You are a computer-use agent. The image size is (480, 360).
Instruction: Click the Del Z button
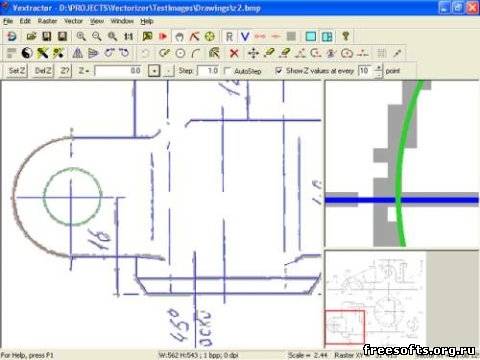(x=43, y=71)
